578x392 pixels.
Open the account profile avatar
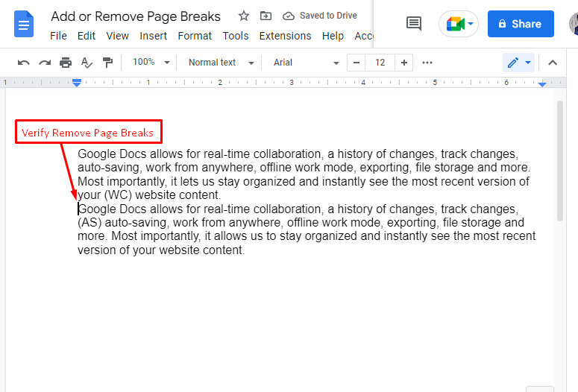[574, 24]
